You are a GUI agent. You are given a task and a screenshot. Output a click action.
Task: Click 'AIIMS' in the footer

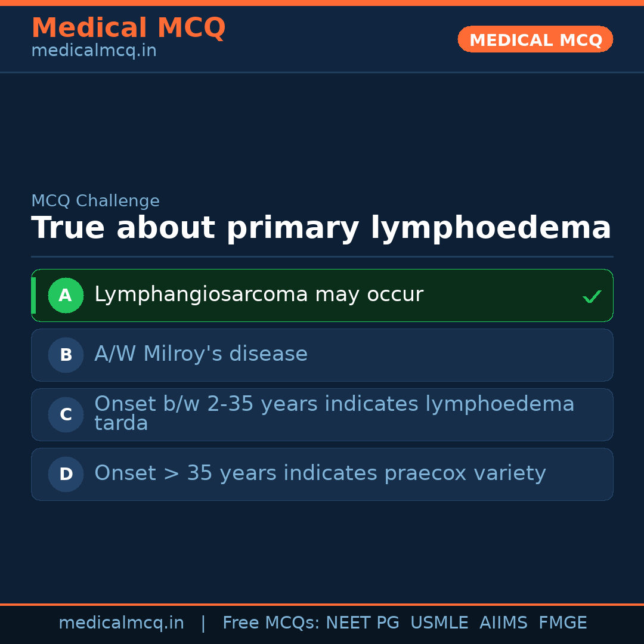click(x=503, y=623)
